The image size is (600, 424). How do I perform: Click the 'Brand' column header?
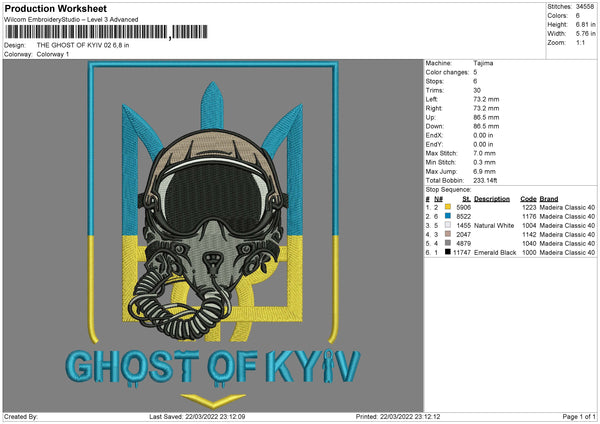click(549, 199)
